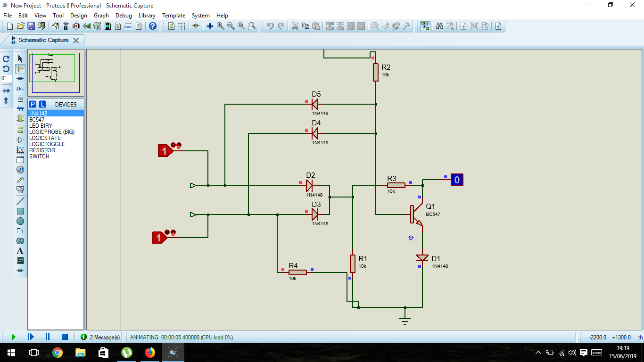644x362 pixels.
Task: Open the 2 Message(s) simulation log
Action: click(100, 337)
